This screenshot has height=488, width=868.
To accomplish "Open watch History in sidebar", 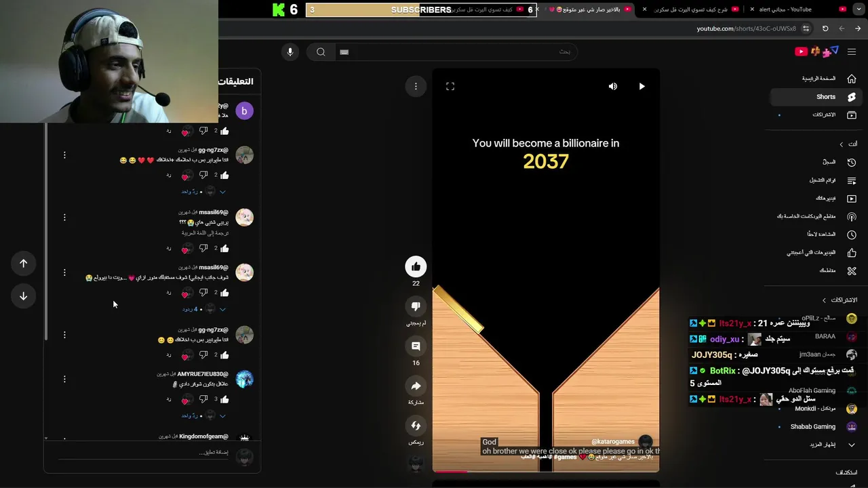I will pyautogui.click(x=818, y=162).
